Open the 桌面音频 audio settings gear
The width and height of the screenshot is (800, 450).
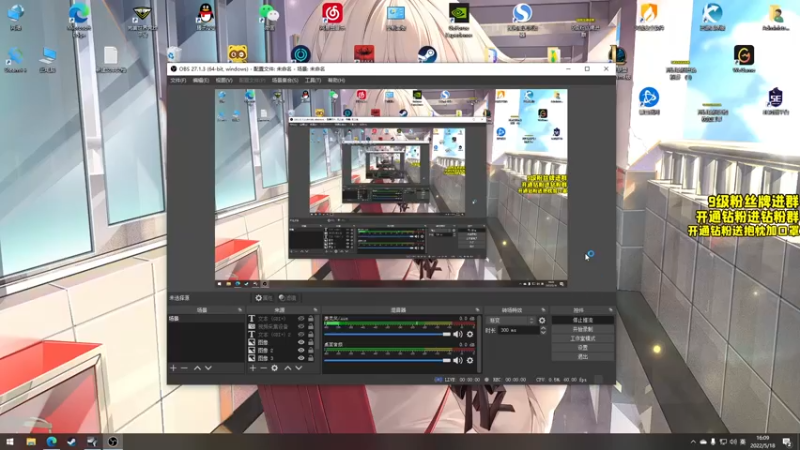click(x=470, y=360)
